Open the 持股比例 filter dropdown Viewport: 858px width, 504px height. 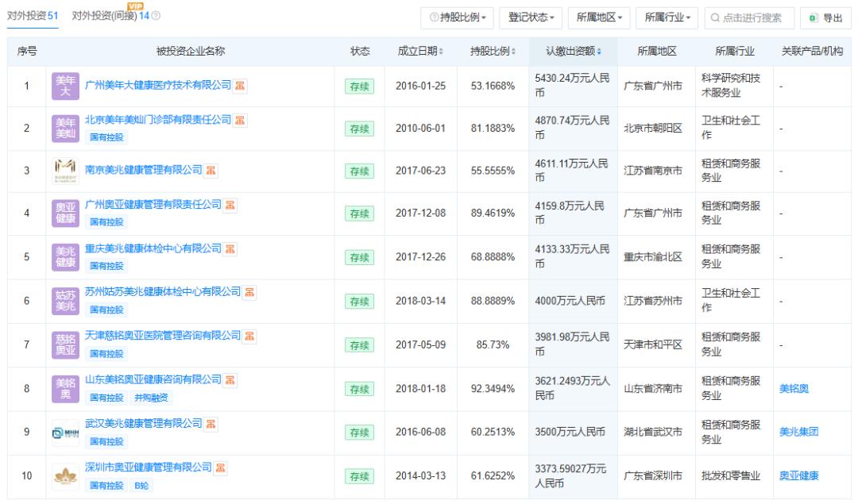pyautogui.click(x=458, y=17)
